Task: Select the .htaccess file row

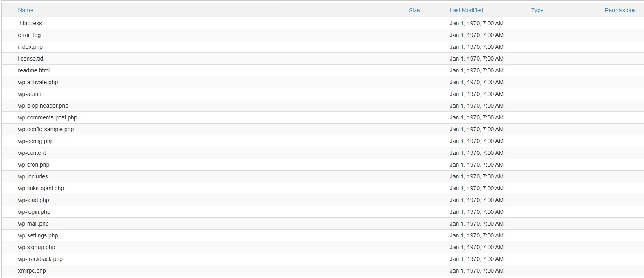Action: click(x=30, y=23)
